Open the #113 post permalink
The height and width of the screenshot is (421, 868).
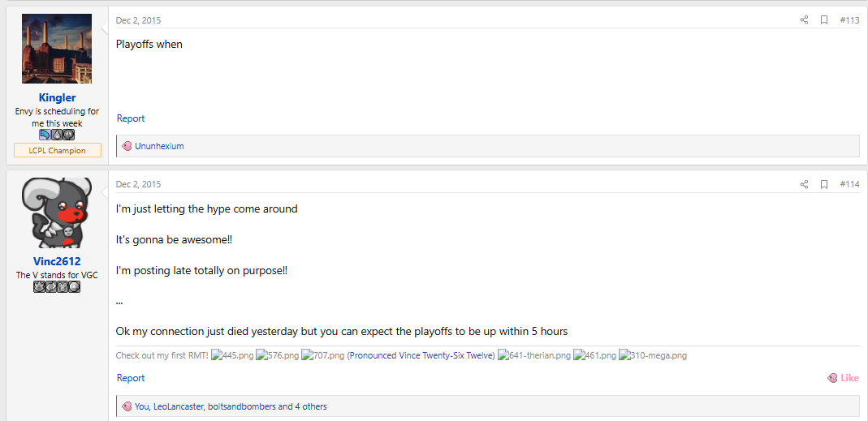[x=849, y=20]
